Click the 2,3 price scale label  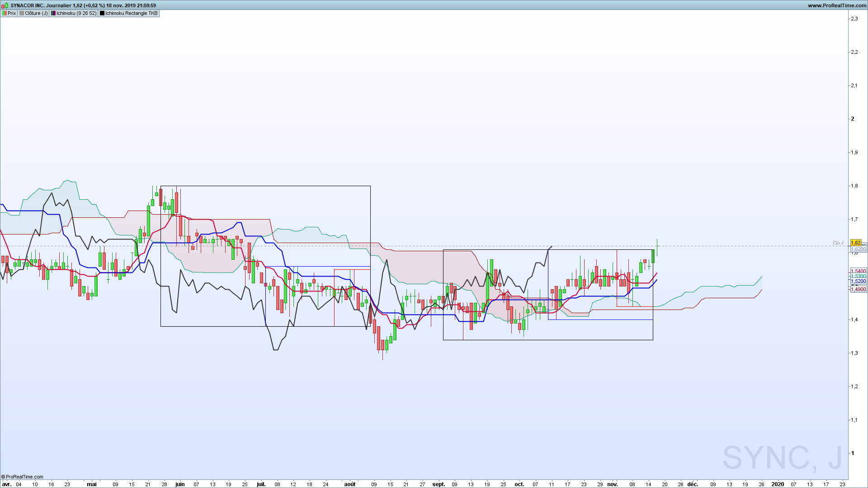[x=854, y=19]
